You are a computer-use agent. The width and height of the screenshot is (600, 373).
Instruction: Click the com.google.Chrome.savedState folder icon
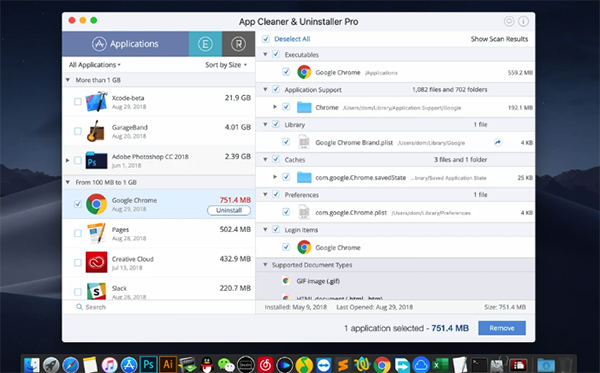click(304, 177)
